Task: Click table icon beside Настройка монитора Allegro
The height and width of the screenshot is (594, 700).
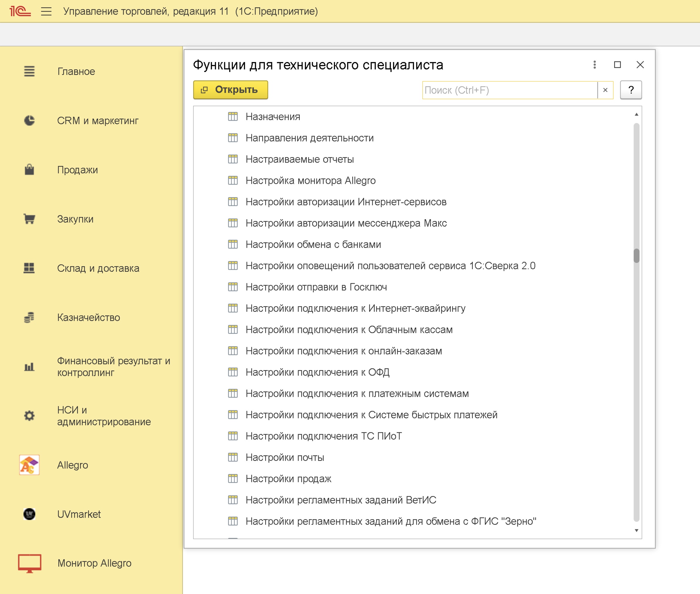Action: point(233,180)
